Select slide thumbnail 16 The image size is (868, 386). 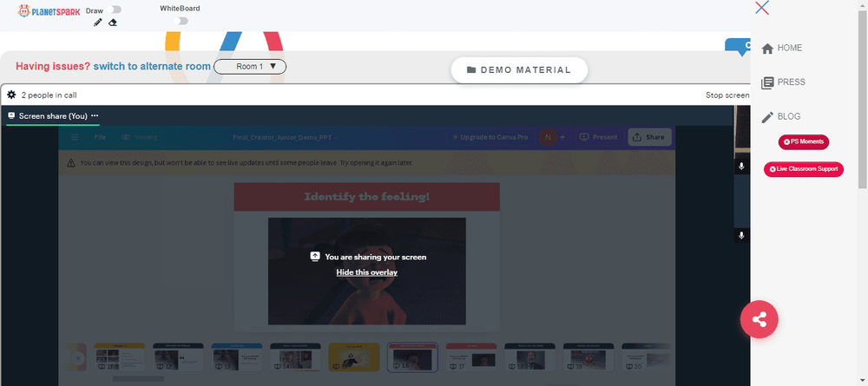412,357
